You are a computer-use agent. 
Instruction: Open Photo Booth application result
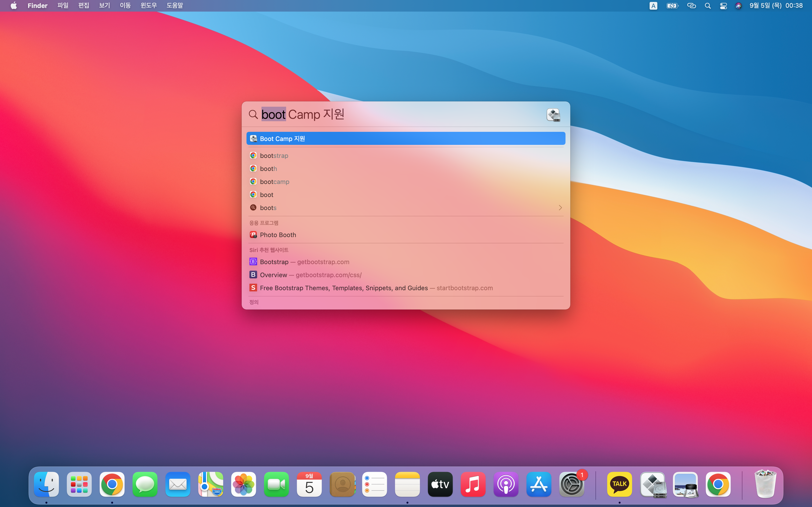278,235
